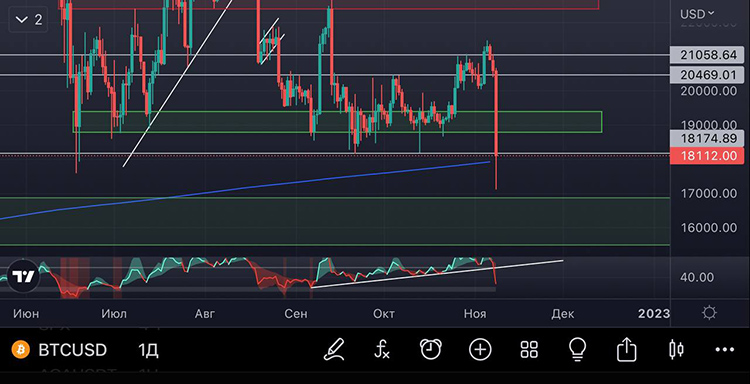Open the layout grid icon
The image size is (750, 384).
529,350
